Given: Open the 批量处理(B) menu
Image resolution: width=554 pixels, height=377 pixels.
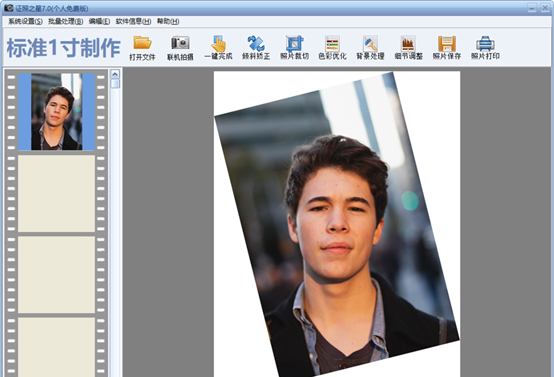Looking at the screenshot, I should 66,22.
